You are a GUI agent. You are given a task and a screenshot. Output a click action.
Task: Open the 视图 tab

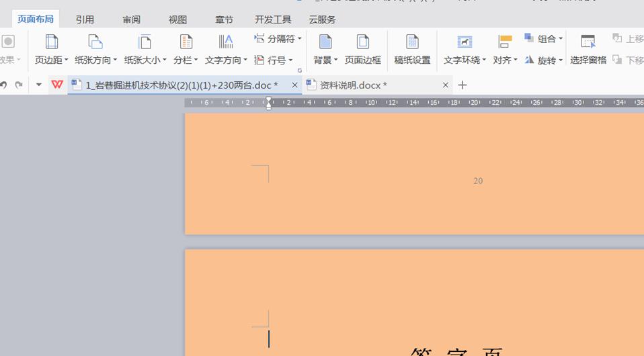178,19
